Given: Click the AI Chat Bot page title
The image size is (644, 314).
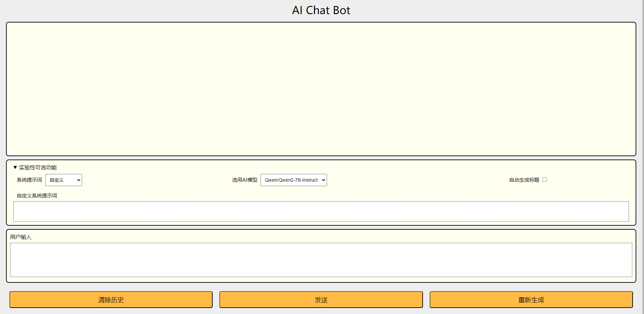Looking at the screenshot, I should tap(321, 10).
